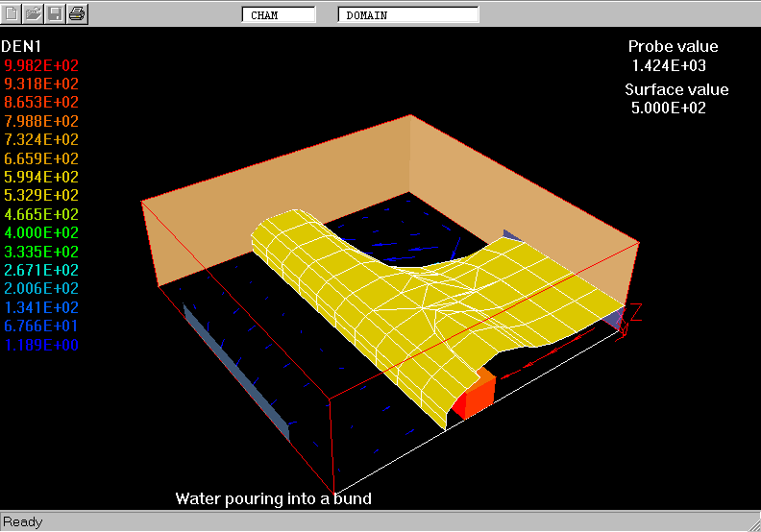Click the Ready status bar text
The width and height of the screenshot is (761, 532).
coord(22,522)
